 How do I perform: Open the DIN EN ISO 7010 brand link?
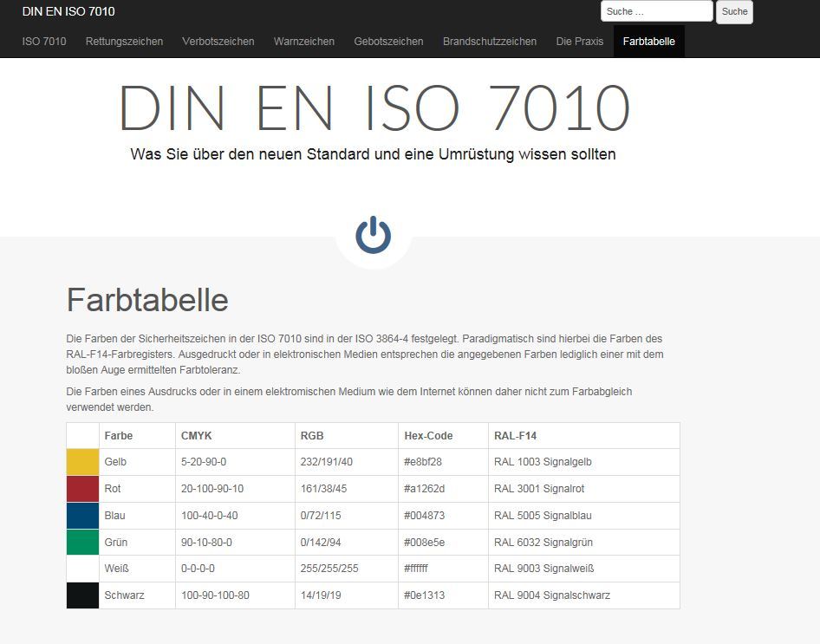(68, 11)
